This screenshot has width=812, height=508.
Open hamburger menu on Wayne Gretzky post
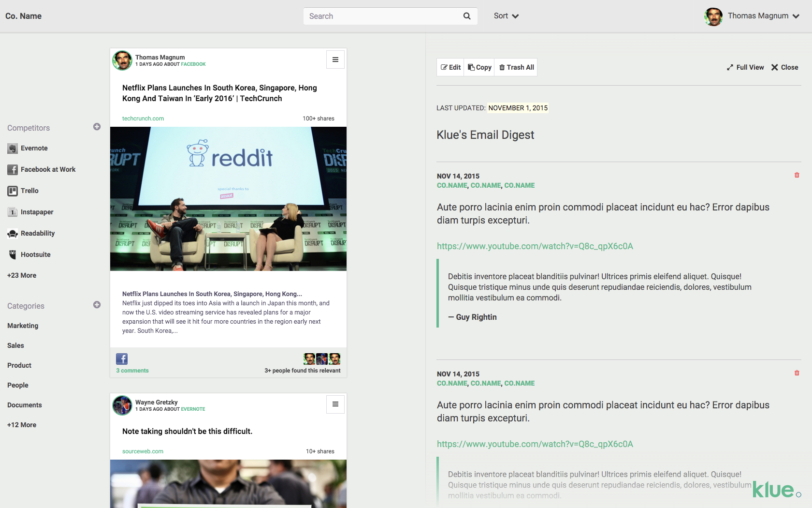click(335, 404)
